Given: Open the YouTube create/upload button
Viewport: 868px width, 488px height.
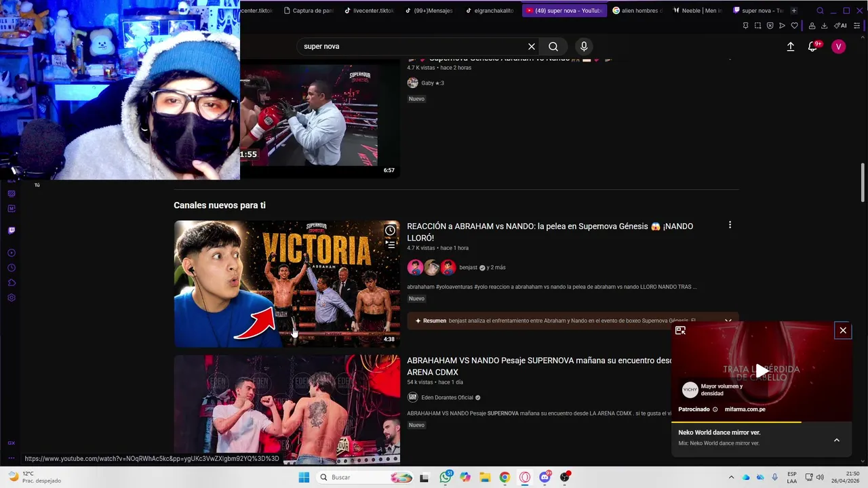Looking at the screenshot, I should (x=790, y=46).
